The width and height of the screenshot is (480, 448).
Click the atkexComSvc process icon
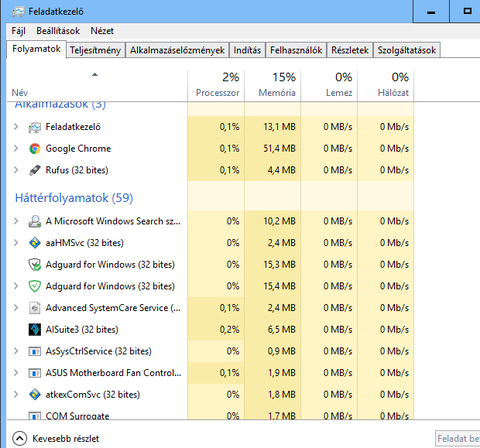point(35,395)
